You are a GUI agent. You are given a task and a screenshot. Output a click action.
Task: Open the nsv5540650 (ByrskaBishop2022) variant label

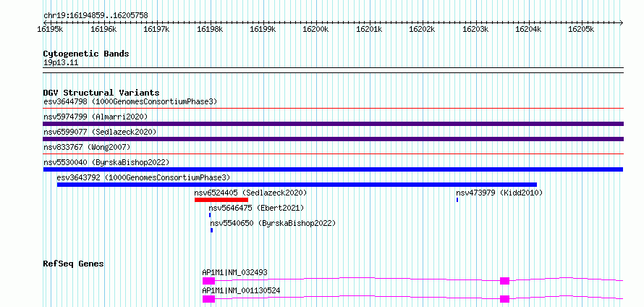tap(273, 223)
